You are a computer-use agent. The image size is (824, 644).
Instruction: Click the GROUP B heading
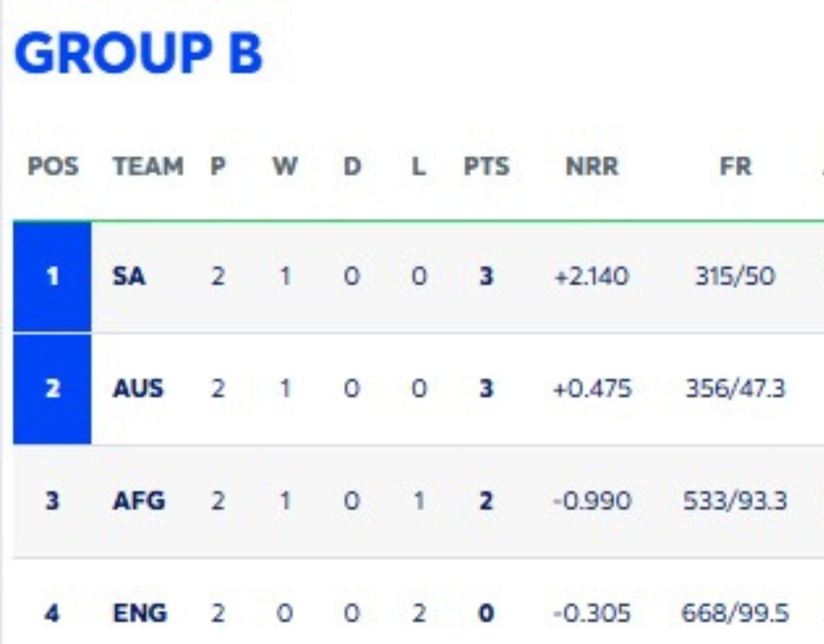tap(138, 53)
